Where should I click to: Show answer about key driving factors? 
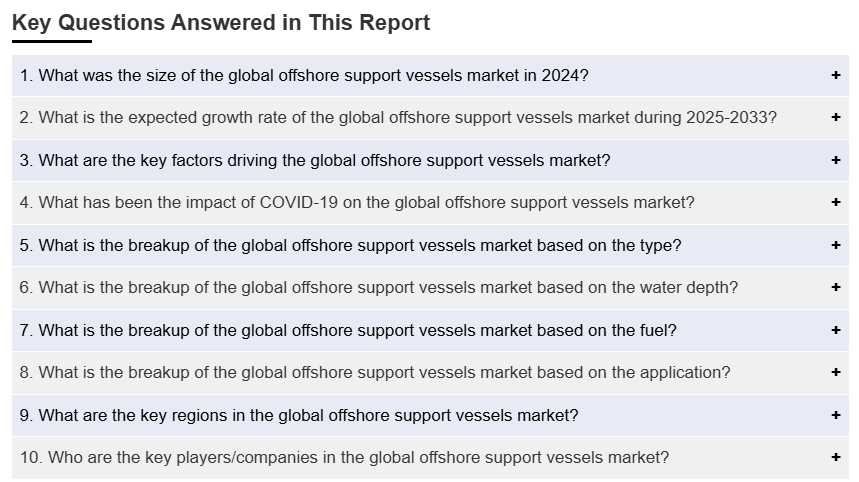315,160
